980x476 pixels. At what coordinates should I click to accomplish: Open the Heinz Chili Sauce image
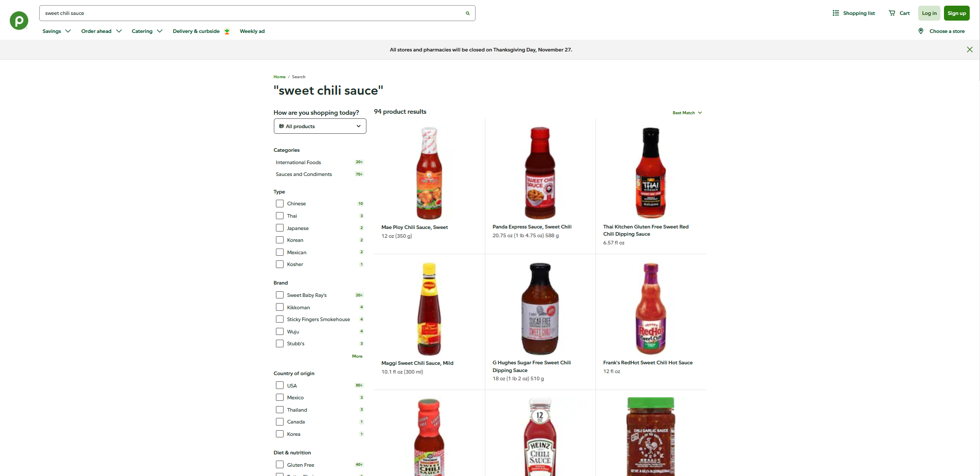[x=540, y=436]
